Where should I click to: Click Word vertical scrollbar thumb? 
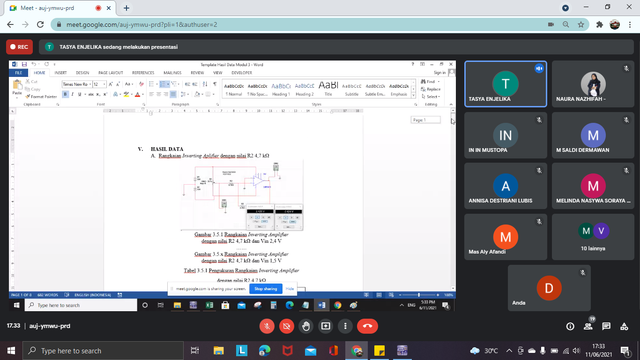click(453, 120)
